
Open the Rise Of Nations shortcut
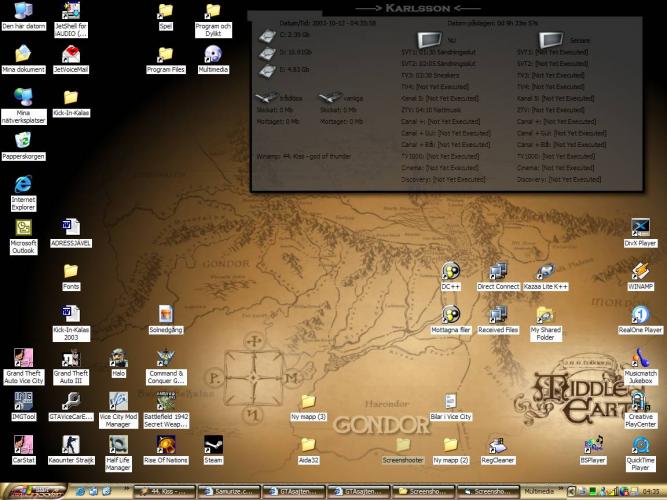(164, 445)
